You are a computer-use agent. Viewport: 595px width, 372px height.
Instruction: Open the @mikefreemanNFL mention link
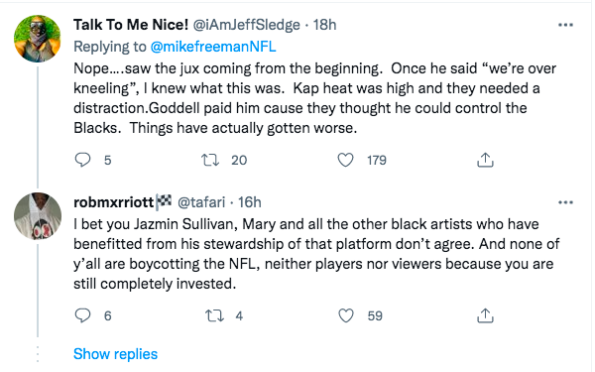[213, 47]
